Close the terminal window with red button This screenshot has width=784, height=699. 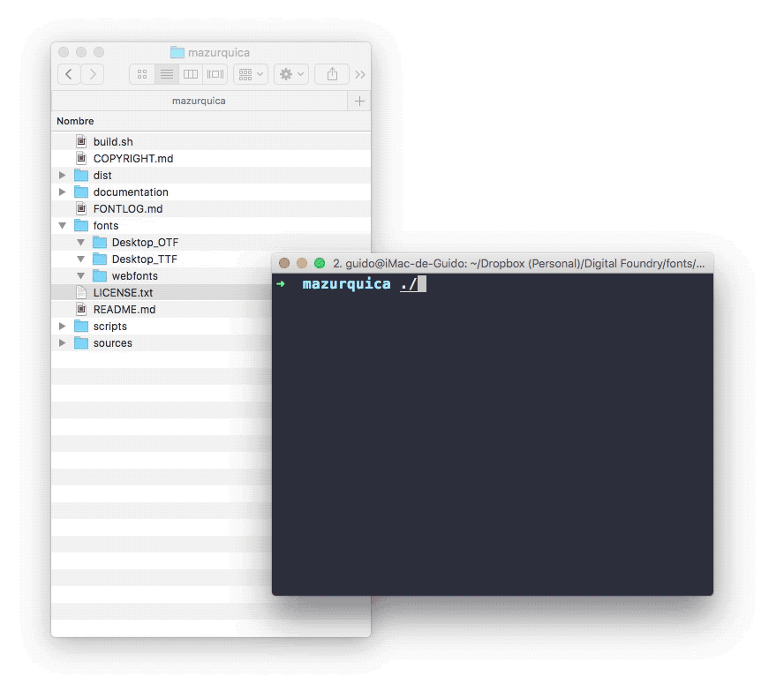(x=284, y=263)
